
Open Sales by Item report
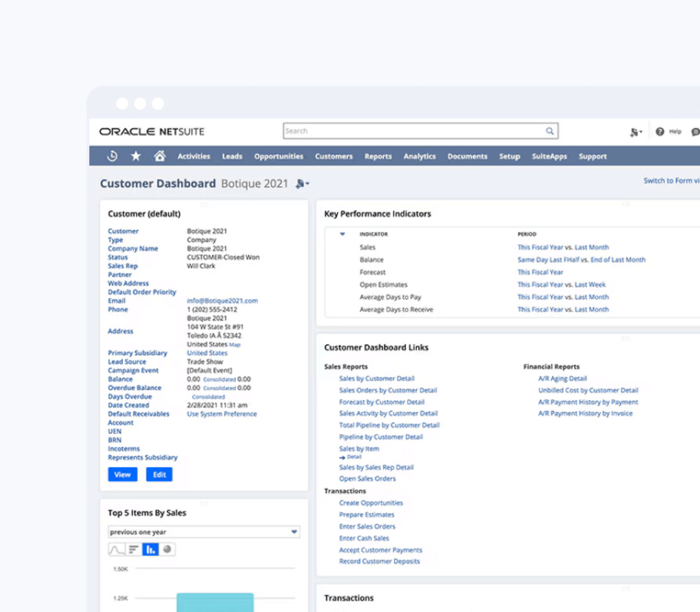[359, 449]
